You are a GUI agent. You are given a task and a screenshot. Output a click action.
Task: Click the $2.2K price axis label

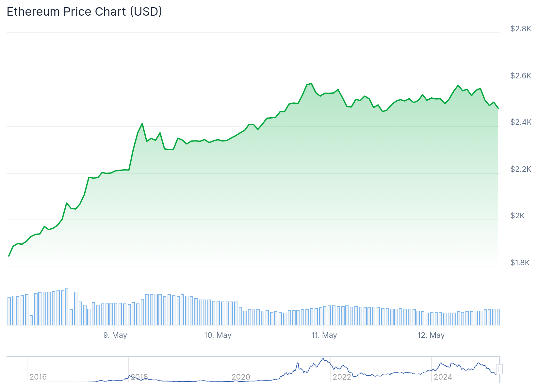521,169
